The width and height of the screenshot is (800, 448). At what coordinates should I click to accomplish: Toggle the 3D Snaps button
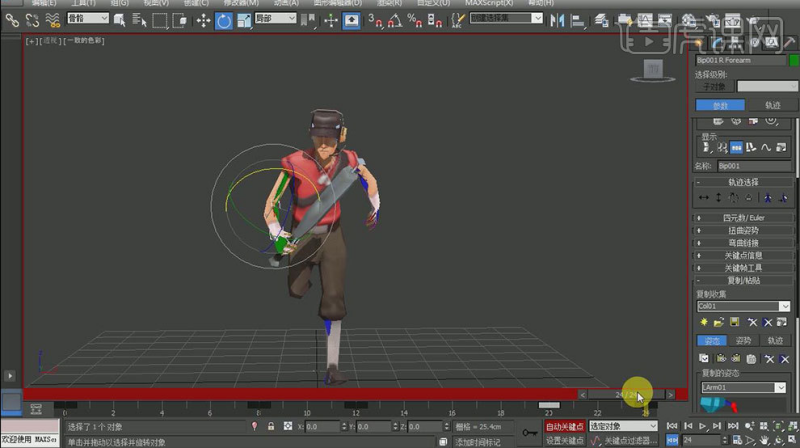[376, 20]
